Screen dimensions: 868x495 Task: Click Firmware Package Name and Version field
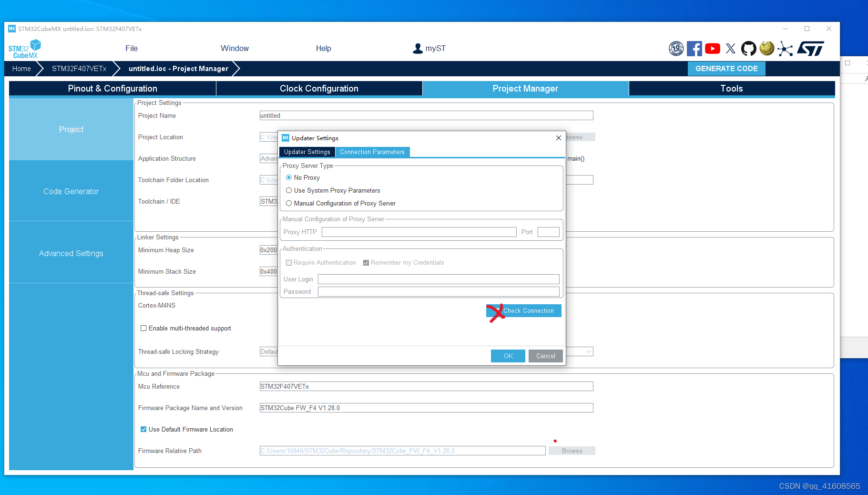pyautogui.click(x=426, y=408)
